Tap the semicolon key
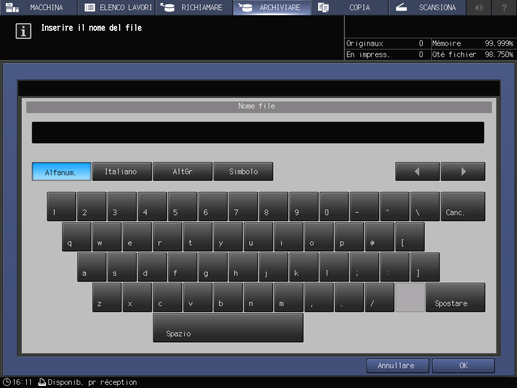Screen dimensions: 517x388 click(x=365, y=267)
